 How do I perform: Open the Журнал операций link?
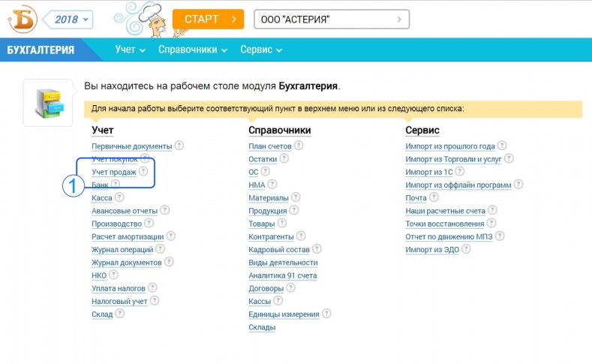tap(122, 250)
